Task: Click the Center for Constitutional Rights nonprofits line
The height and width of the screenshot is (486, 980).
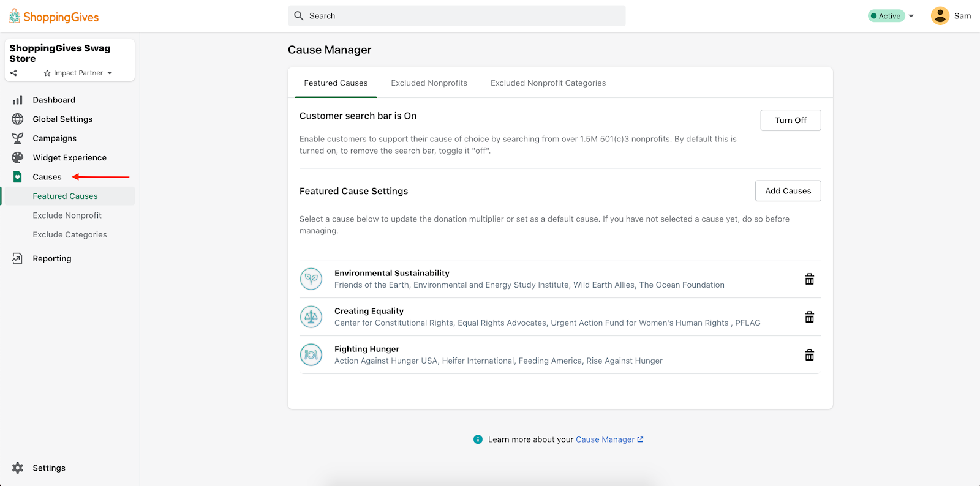Action: point(548,323)
